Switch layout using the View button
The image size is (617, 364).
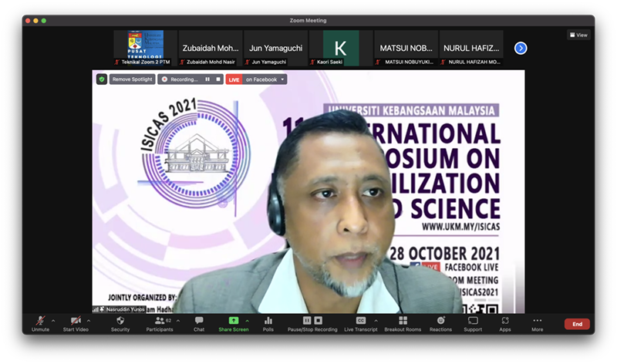(x=578, y=35)
